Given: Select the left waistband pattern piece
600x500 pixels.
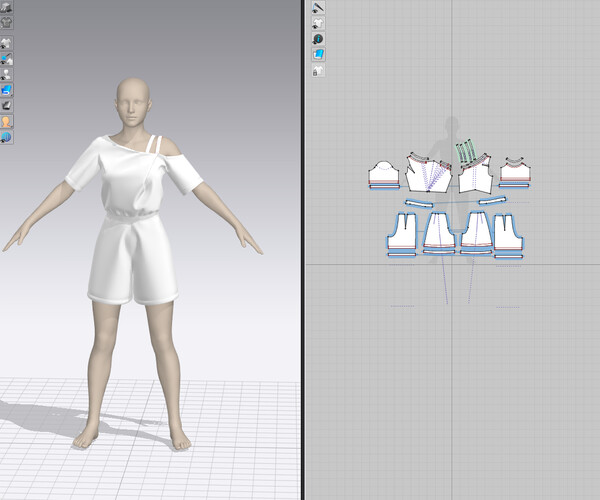Looking at the screenshot, I should [x=419, y=203].
